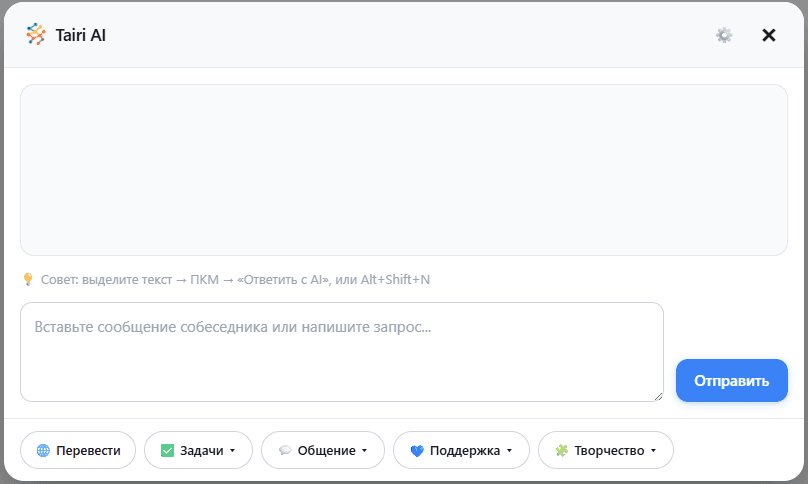
Task: Open the Поддержка dropdown
Action: [x=461, y=450]
